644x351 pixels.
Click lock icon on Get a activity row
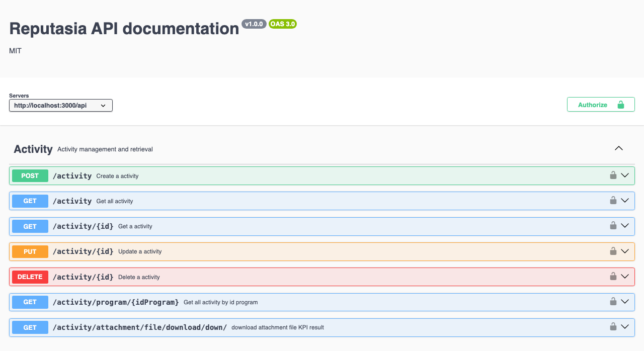[613, 226]
